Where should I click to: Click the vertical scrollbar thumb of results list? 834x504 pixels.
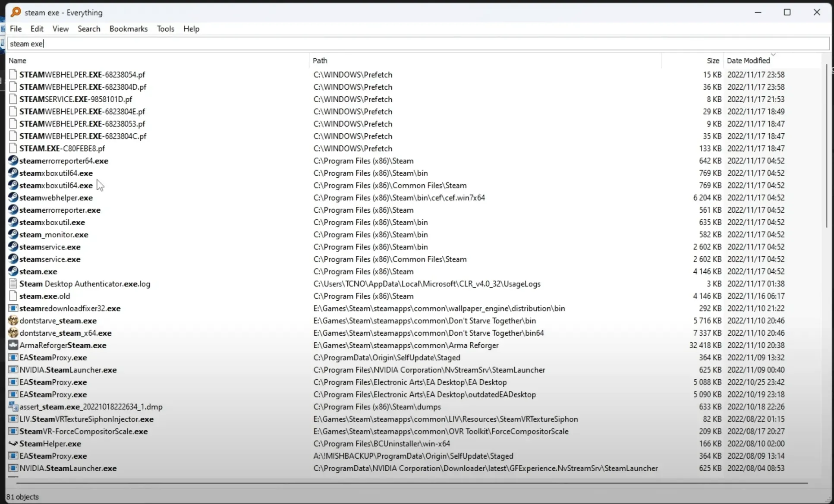(826, 146)
